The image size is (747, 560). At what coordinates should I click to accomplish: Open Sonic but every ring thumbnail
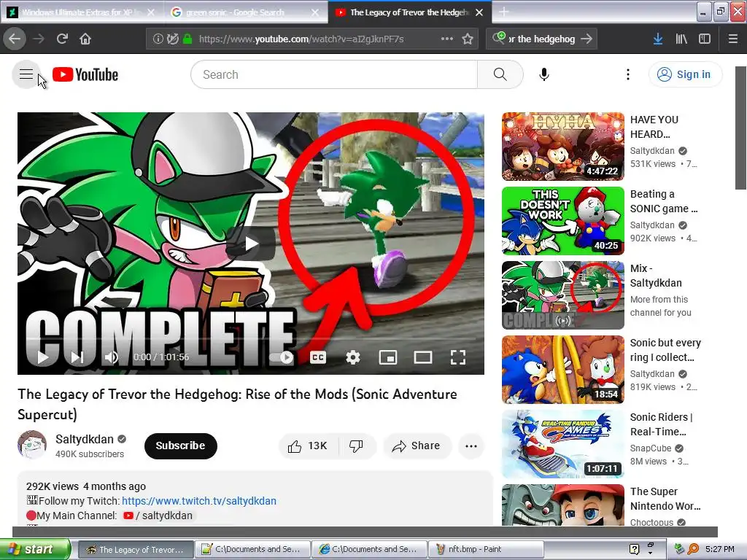[563, 369]
